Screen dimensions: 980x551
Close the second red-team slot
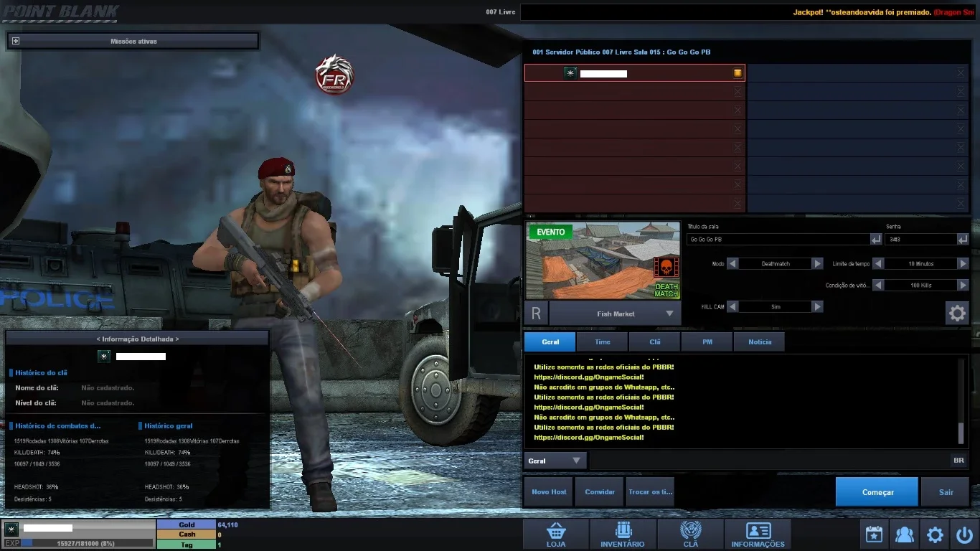click(x=738, y=92)
